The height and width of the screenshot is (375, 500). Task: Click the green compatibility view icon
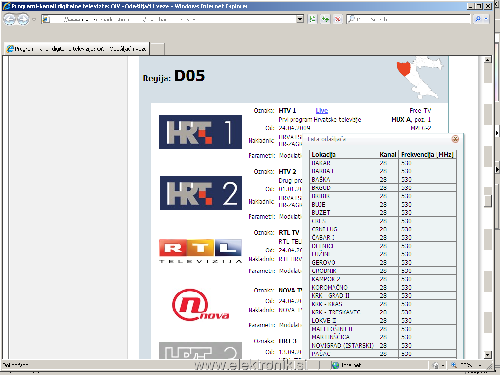pyautogui.click(x=312, y=19)
